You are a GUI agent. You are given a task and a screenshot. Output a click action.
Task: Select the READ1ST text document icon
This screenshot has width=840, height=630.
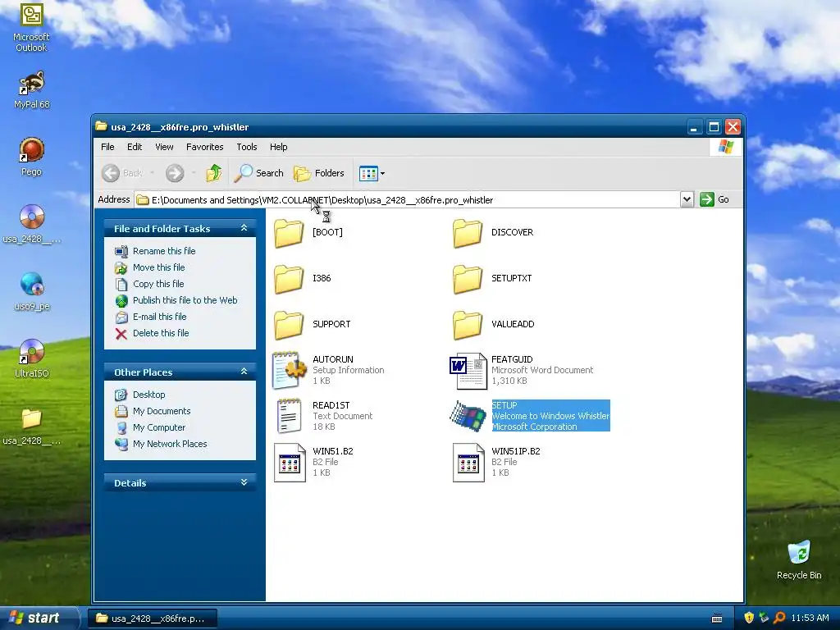point(289,416)
